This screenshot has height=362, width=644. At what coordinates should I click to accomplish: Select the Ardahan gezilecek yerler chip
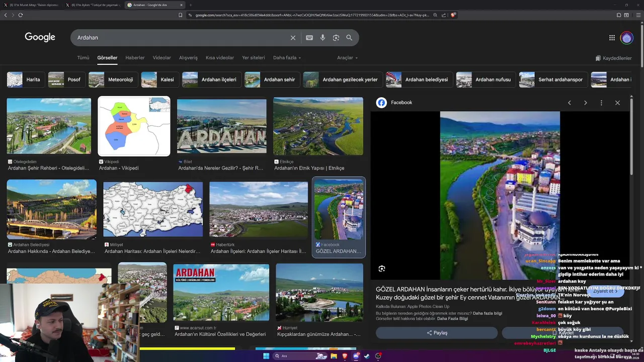pyautogui.click(x=343, y=79)
